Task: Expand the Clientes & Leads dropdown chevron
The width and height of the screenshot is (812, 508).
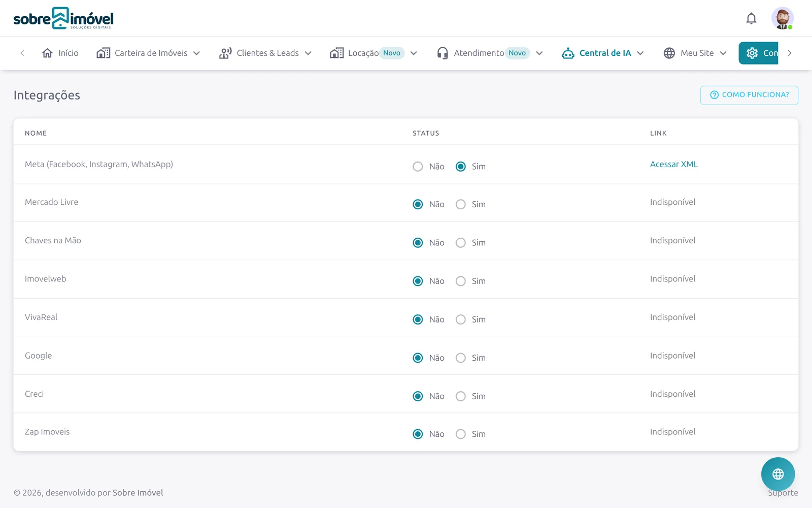Action: [308, 53]
